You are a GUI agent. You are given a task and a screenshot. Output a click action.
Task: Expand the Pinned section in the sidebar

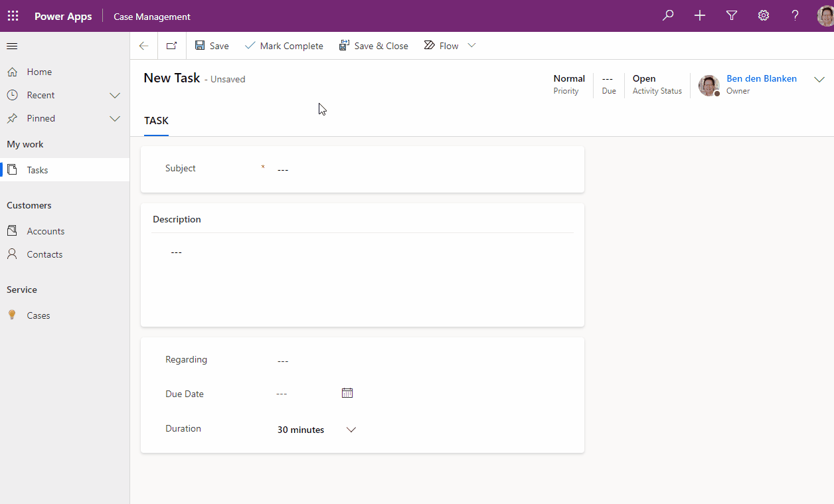click(x=114, y=118)
